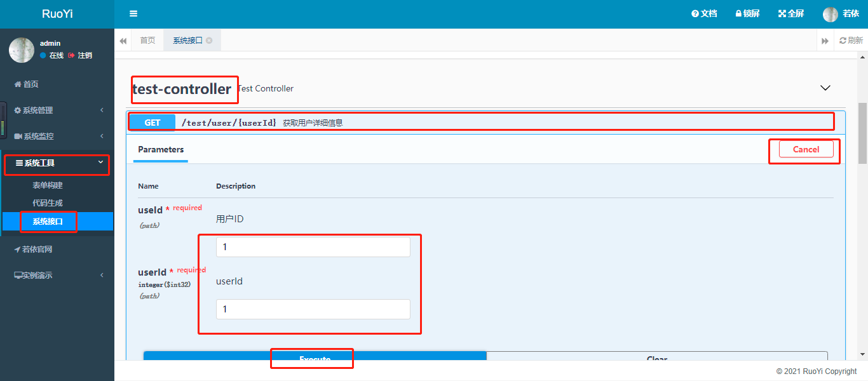This screenshot has height=381, width=868.
Task: Click the 'Test Controller' description text
Action: [266, 88]
